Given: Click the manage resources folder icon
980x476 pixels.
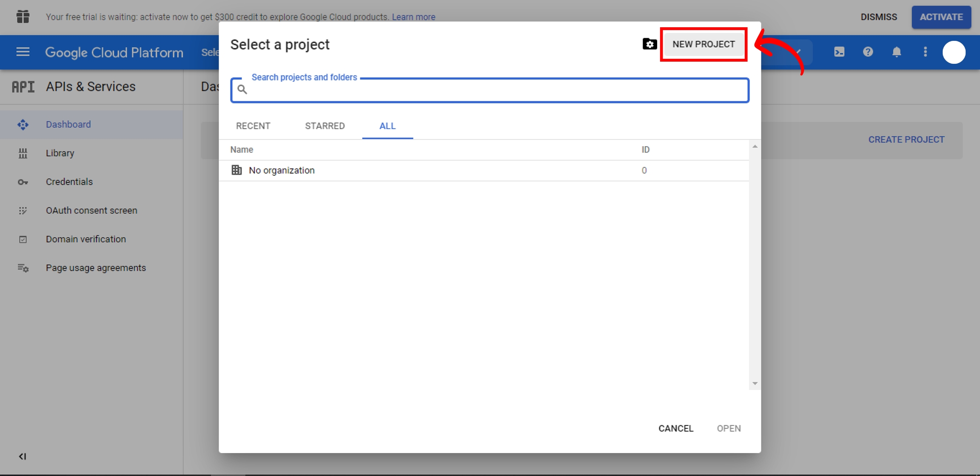Looking at the screenshot, I should [x=649, y=44].
